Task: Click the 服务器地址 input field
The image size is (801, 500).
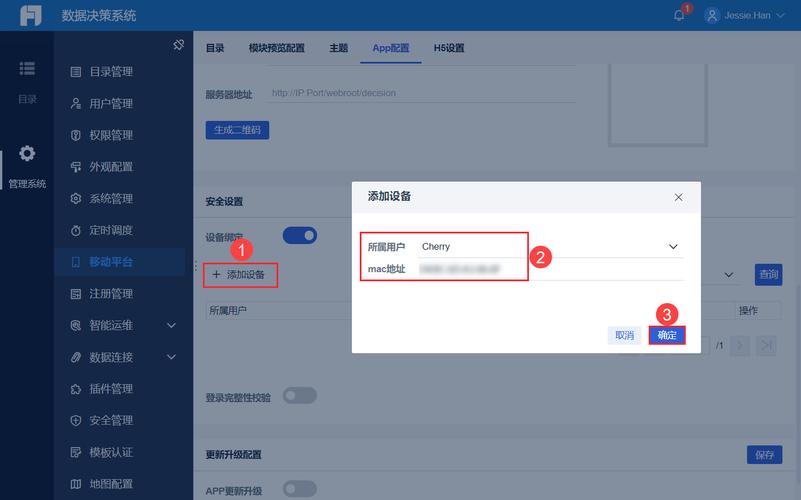Action: click(422, 93)
